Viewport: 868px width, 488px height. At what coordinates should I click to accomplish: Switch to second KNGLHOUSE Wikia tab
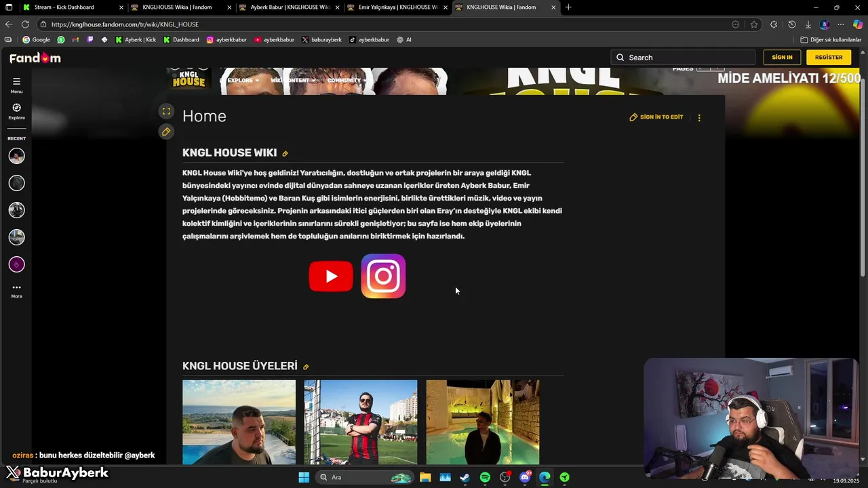tap(505, 7)
